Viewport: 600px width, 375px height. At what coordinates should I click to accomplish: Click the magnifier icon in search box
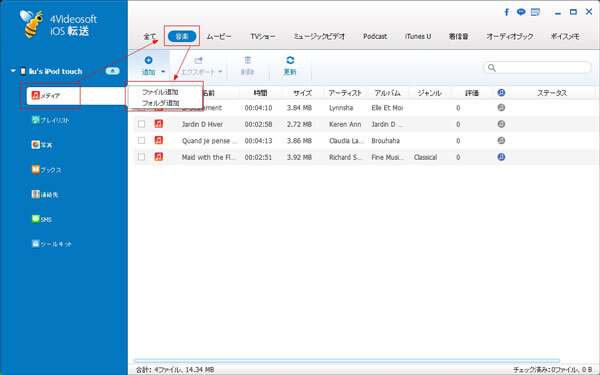pyautogui.click(x=492, y=68)
